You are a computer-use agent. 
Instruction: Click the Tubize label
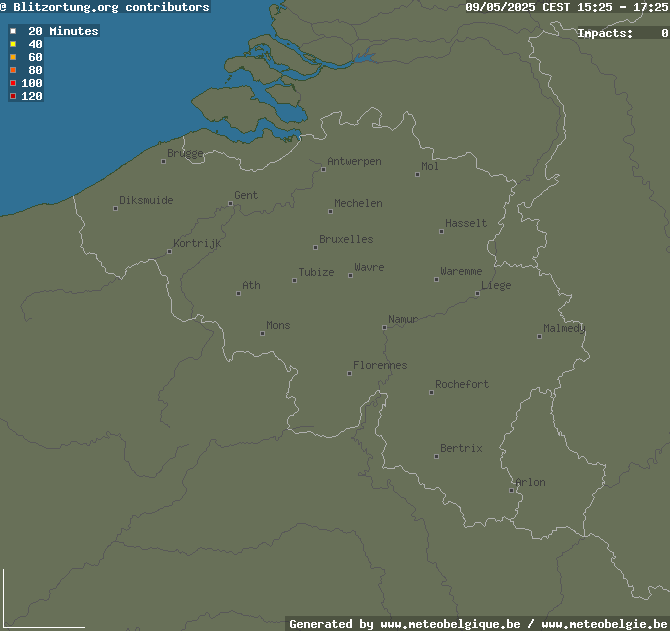(316, 272)
